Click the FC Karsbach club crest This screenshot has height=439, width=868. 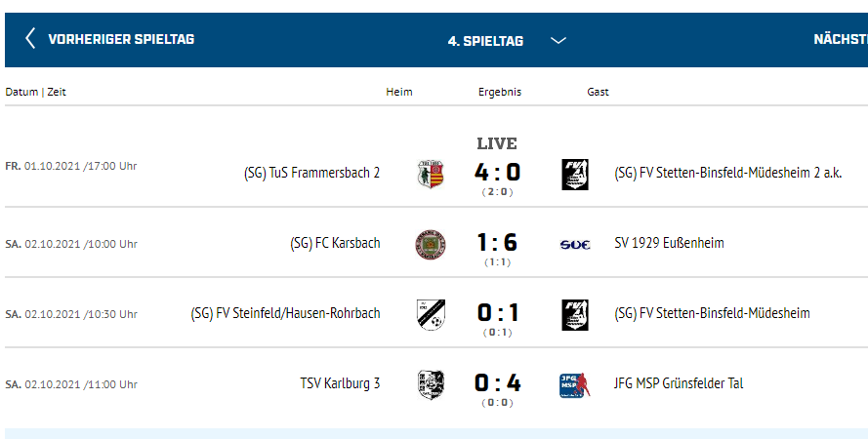(431, 243)
